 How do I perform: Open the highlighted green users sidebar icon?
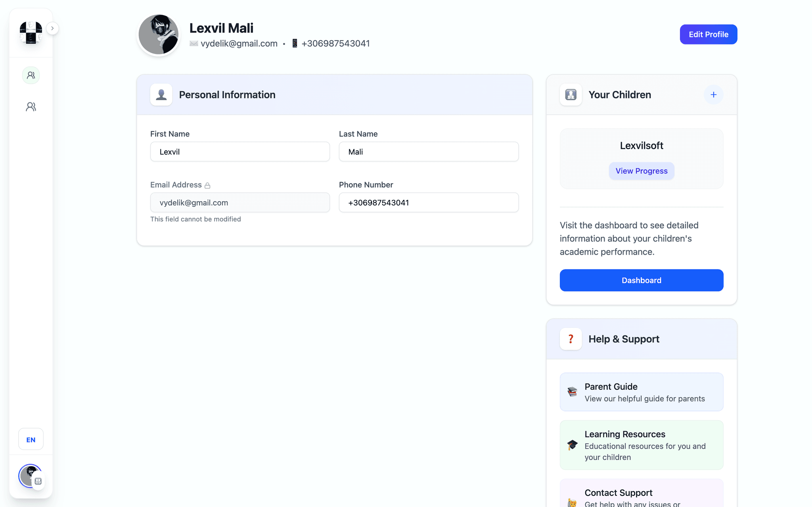click(31, 75)
